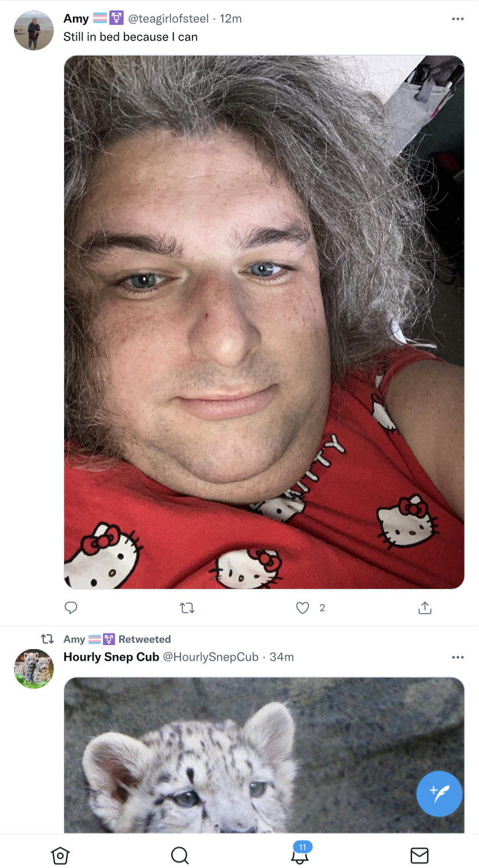479x868 pixels.
Task: Open the @teagirlofsteel handle link
Action: [x=168, y=19]
